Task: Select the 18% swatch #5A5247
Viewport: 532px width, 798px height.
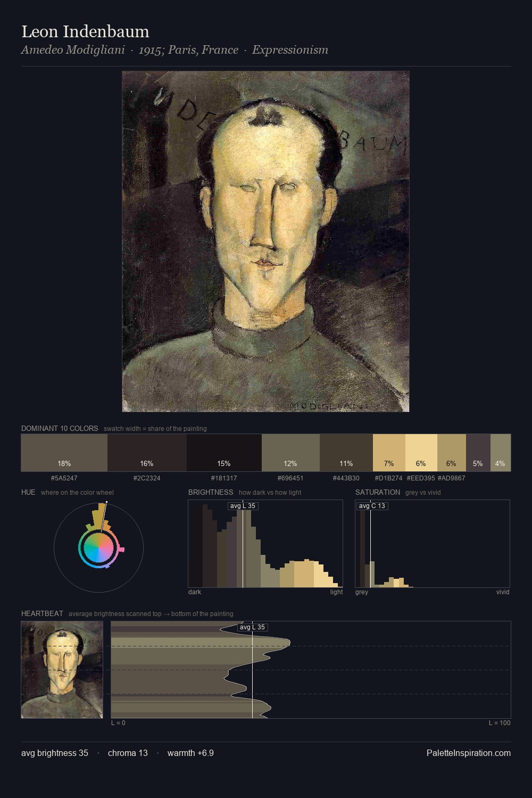Action: click(64, 453)
